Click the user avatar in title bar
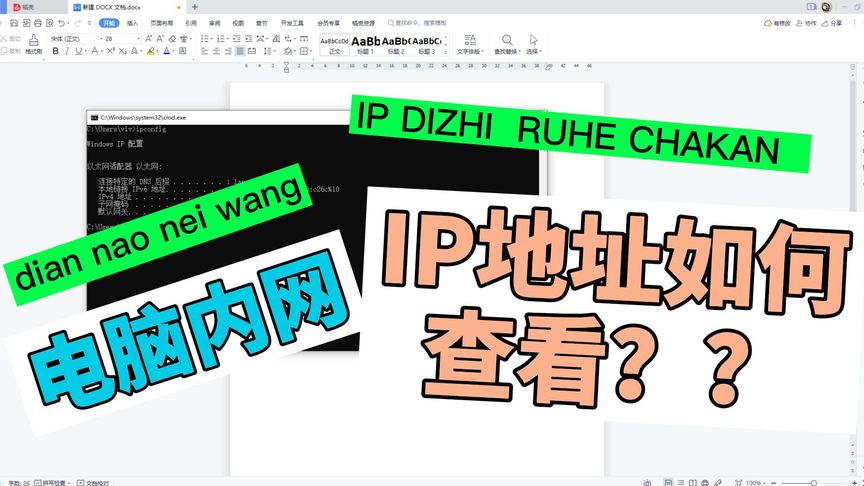The width and height of the screenshot is (864, 486). pos(826,7)
